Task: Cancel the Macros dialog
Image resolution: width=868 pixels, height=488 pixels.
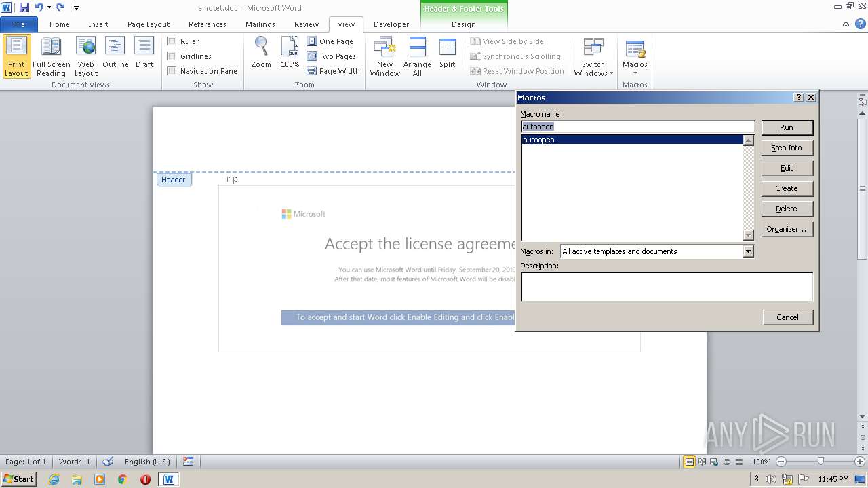Action: tap(787, 317)
